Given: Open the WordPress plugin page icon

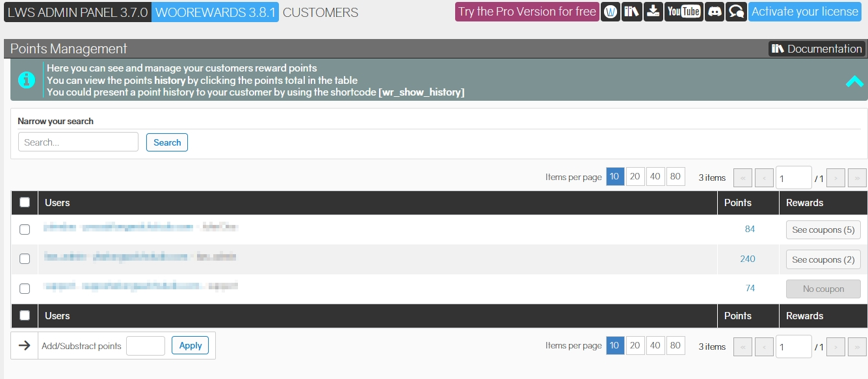Looking at the screenshot, I should pyautogui.click(x=610, y=12).
